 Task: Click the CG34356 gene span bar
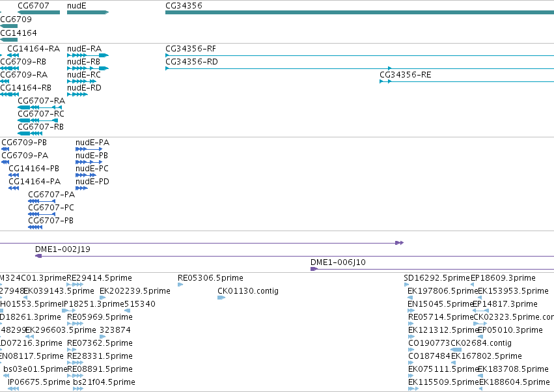tap(359, 12)
